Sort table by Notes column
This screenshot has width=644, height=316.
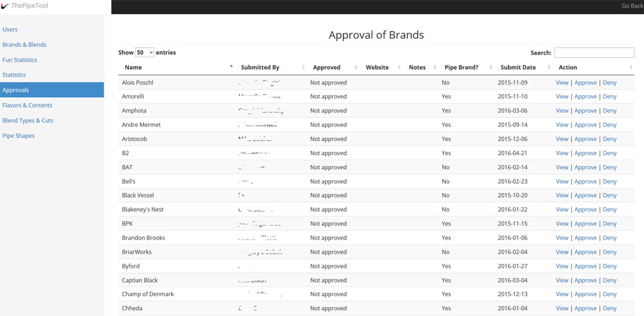point(421,68)
